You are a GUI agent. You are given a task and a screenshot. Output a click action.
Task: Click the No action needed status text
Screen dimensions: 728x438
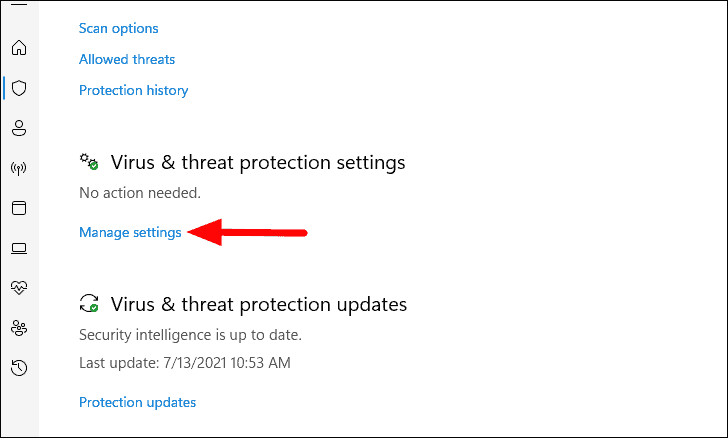point(140,193)
